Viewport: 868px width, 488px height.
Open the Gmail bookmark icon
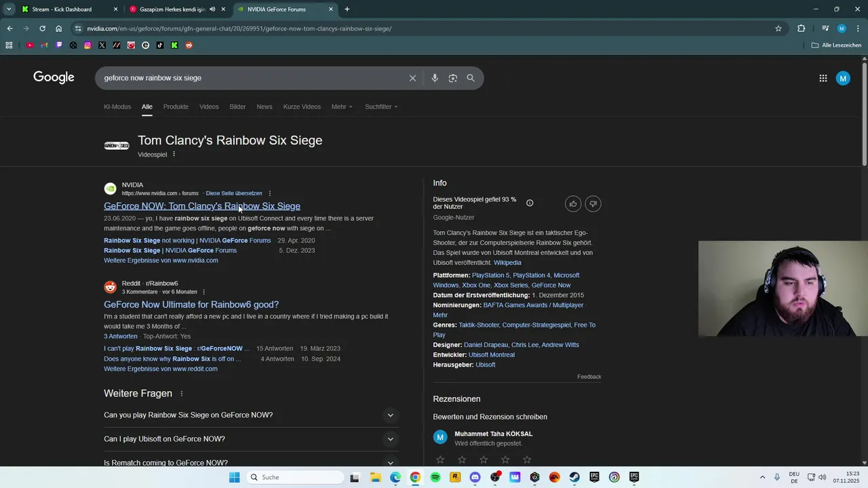tap(44, 45)
